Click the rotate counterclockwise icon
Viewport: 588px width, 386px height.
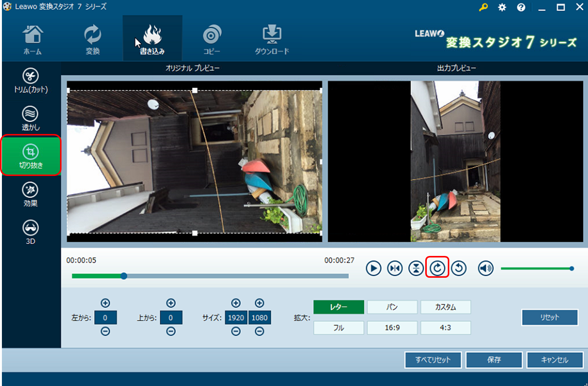[x=458, y=268]
